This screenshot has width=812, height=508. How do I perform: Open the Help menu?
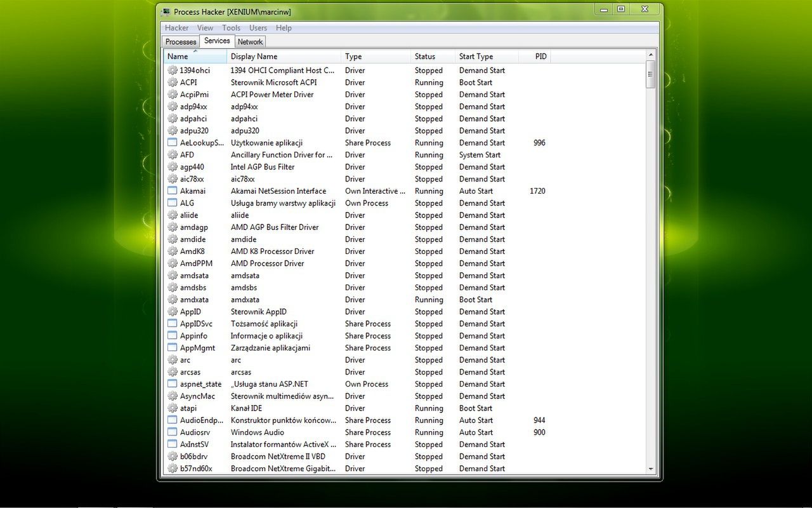coord(284,28)
